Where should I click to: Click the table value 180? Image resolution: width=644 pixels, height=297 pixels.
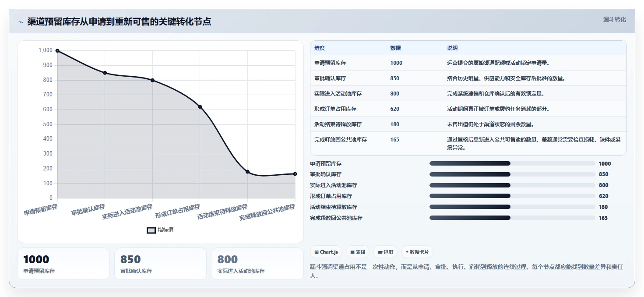click(395, 124)
